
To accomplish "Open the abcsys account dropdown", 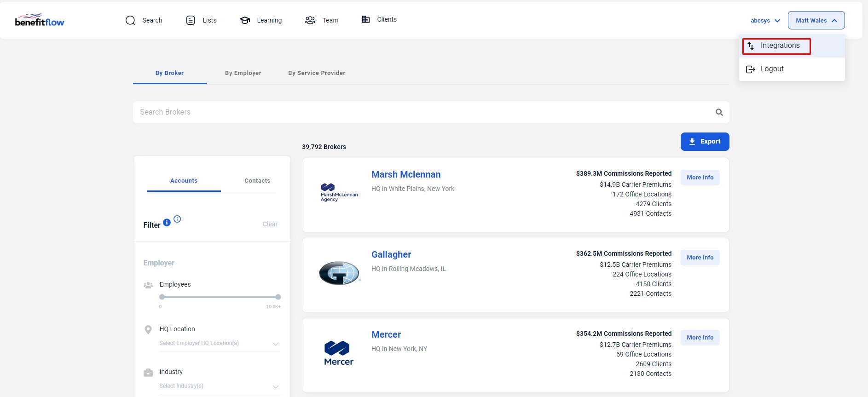I will click(x=765, y=21).
